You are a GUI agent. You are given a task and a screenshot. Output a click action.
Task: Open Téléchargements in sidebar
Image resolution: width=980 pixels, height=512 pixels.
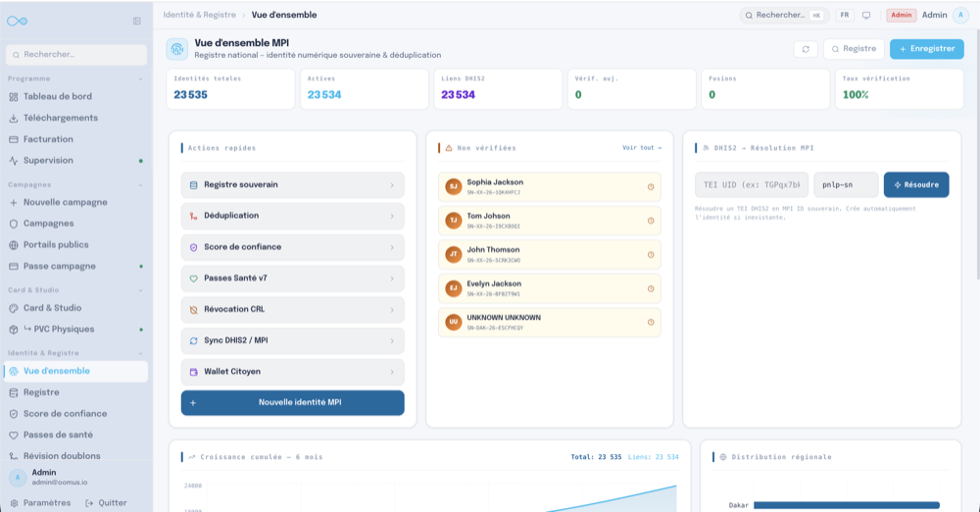(75, 118)
